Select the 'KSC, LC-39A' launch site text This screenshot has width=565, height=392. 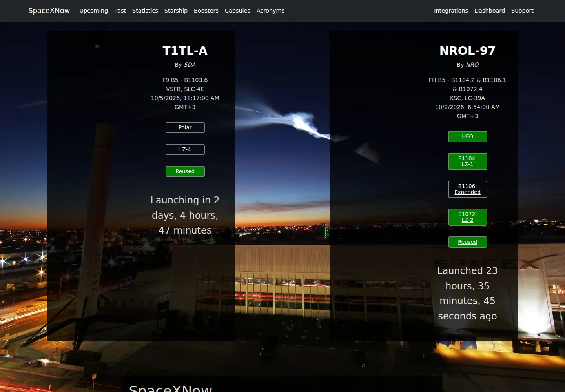click(x=467, y=98)
